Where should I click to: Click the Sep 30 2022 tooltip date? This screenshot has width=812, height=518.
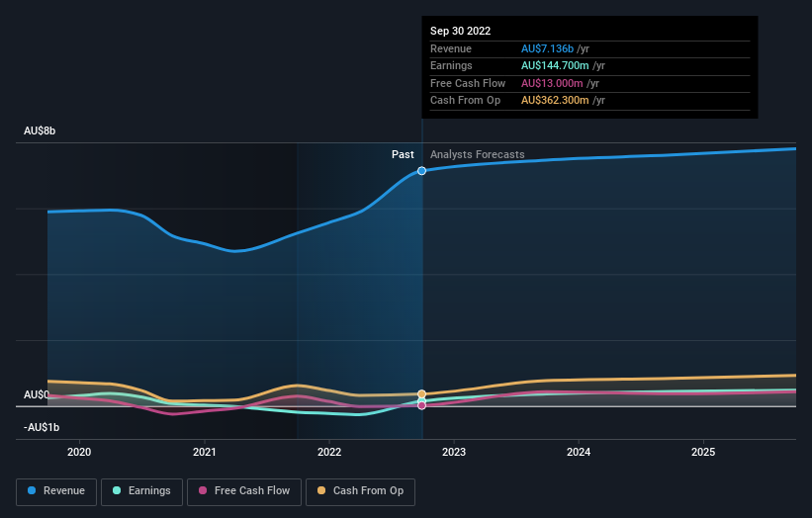[460, 31]
